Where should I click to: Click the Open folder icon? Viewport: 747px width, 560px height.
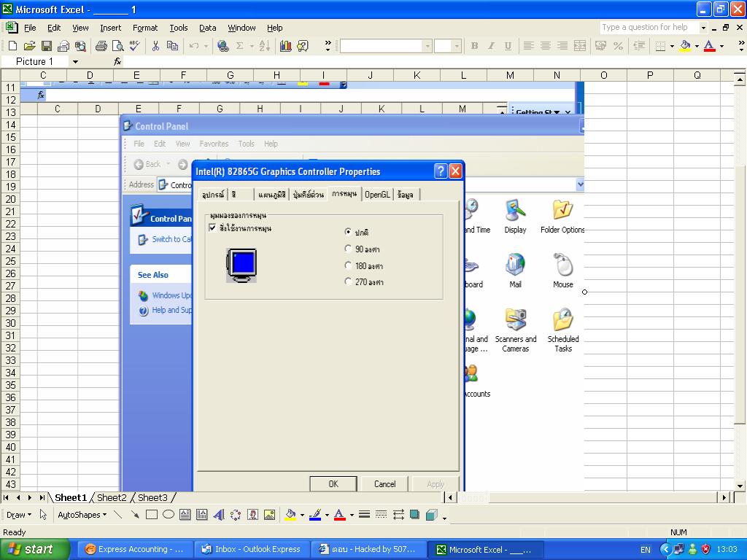[x=29, y=46]
